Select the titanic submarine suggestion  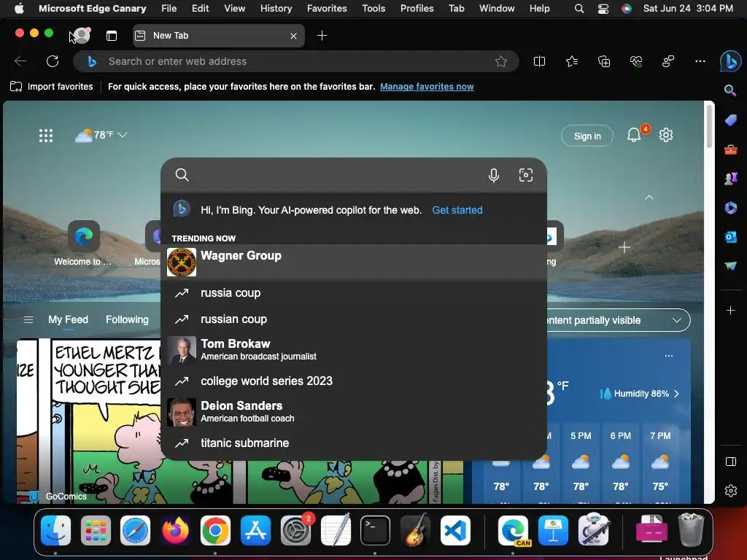coord(354,443)
